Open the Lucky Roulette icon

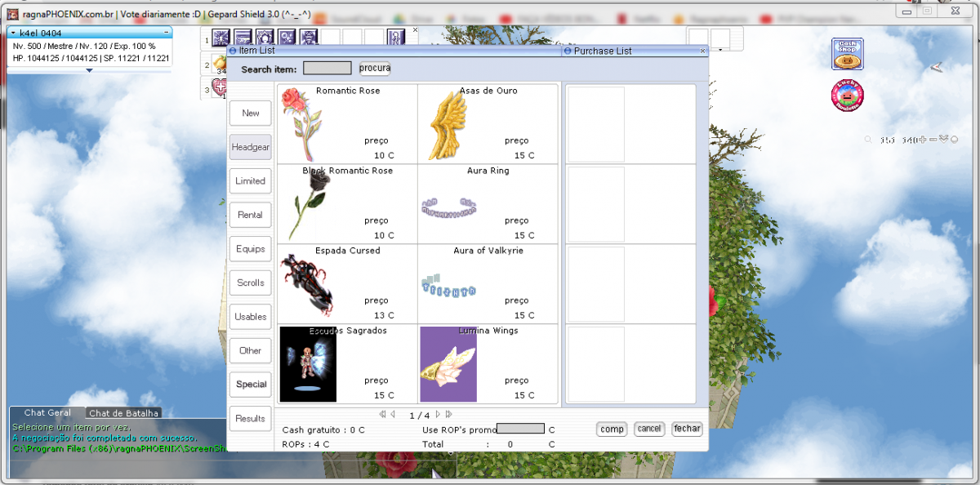point(847,96)
